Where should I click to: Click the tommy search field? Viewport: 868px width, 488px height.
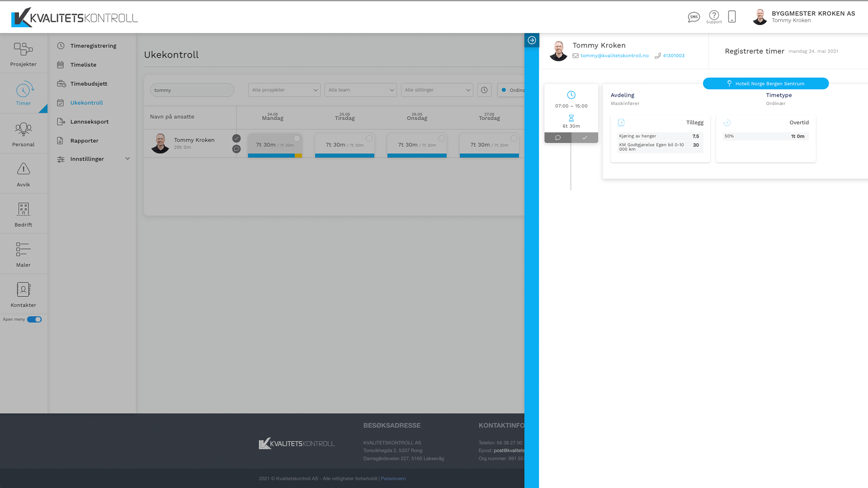(x=192, y=90)
